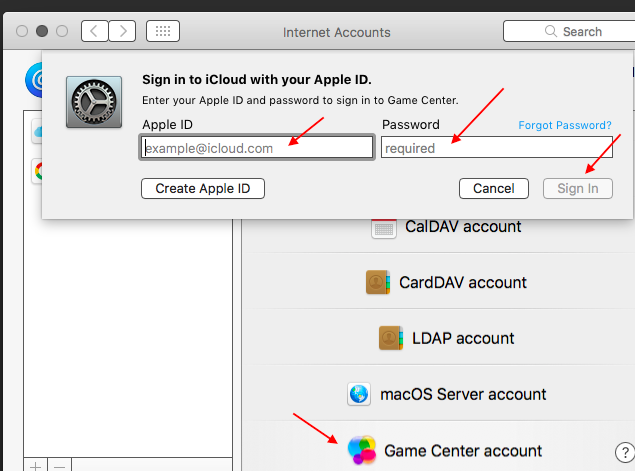Viewport: 635px width, 471px height.
Task: Select the iCloud account in sidebar list
Action: pyautogui.click(x=37, y=131)
